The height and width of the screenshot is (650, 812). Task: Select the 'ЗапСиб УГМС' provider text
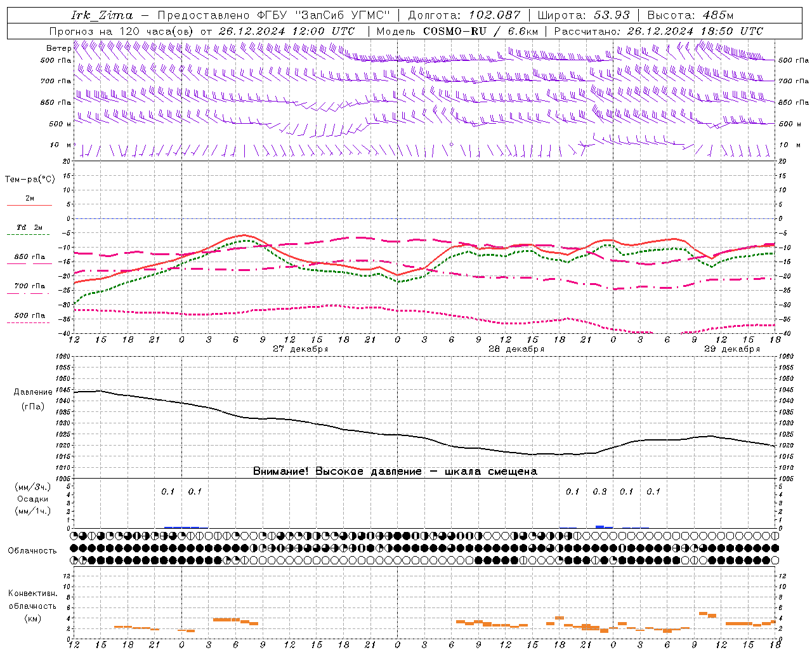click(343, 15)
